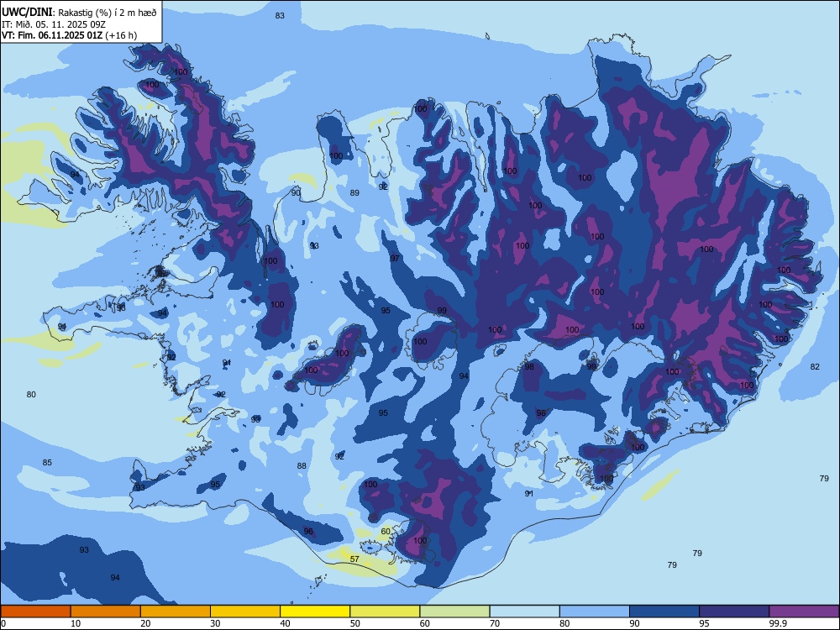Click the '82' value off the east coast
Image resolution: width=840 pixels, height=630 pixels.
click(x=815, y=366)
